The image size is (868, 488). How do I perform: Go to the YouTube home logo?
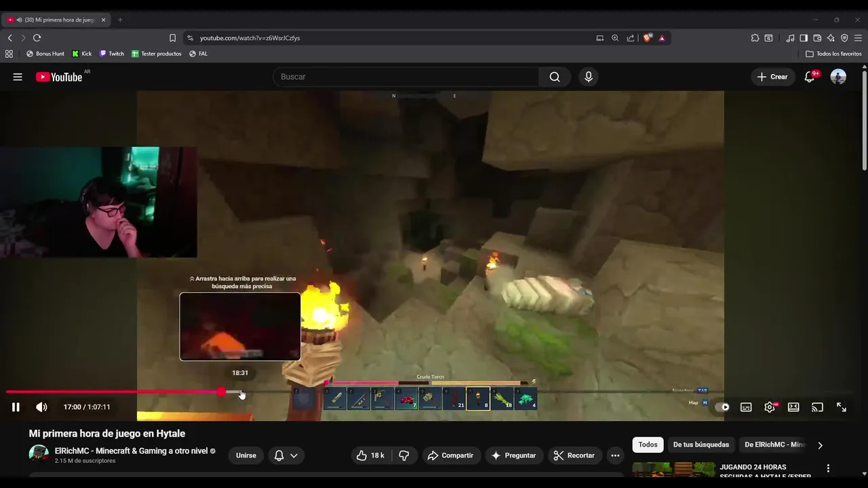click(59, 77)
